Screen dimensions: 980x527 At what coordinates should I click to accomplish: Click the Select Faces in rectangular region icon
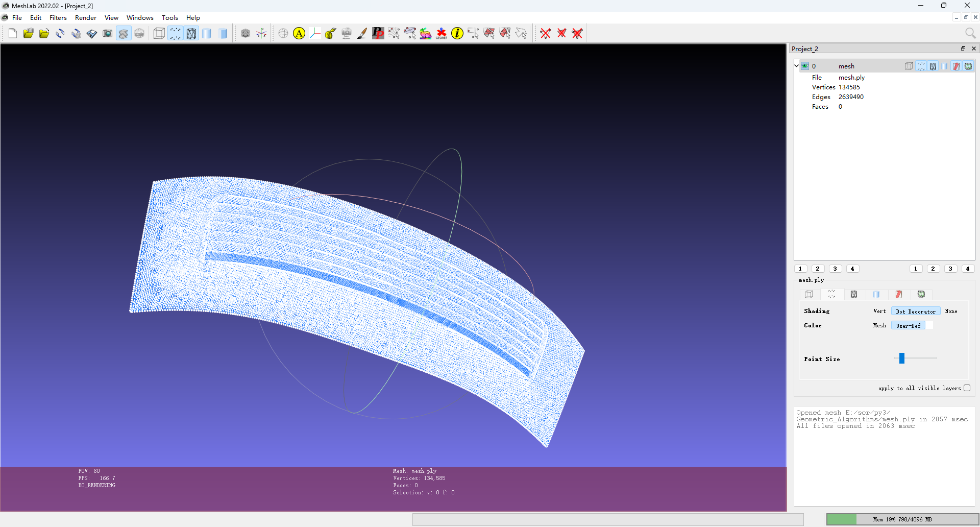click(489, 34)
